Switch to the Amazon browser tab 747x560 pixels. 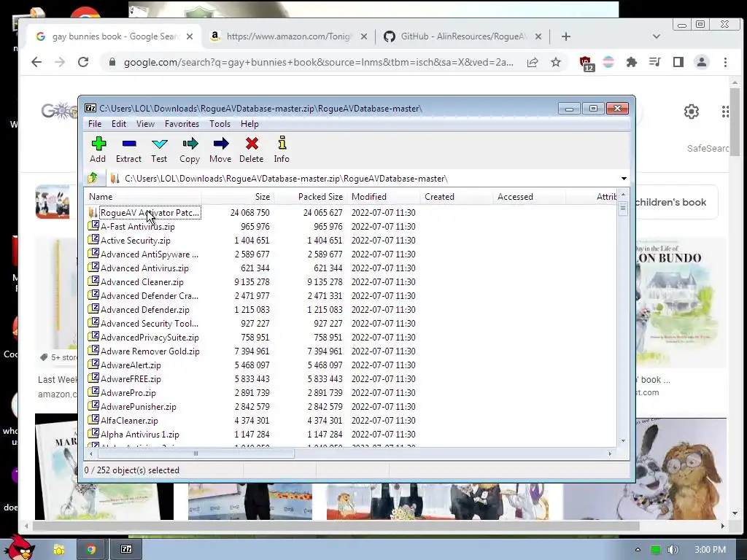click(288, 36)
